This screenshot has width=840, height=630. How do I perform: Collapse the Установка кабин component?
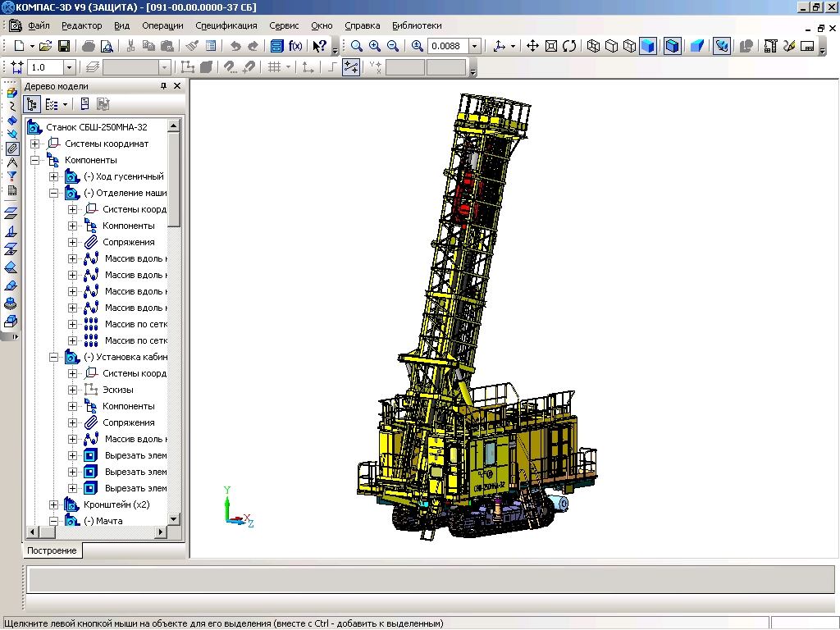pos(53,357)
